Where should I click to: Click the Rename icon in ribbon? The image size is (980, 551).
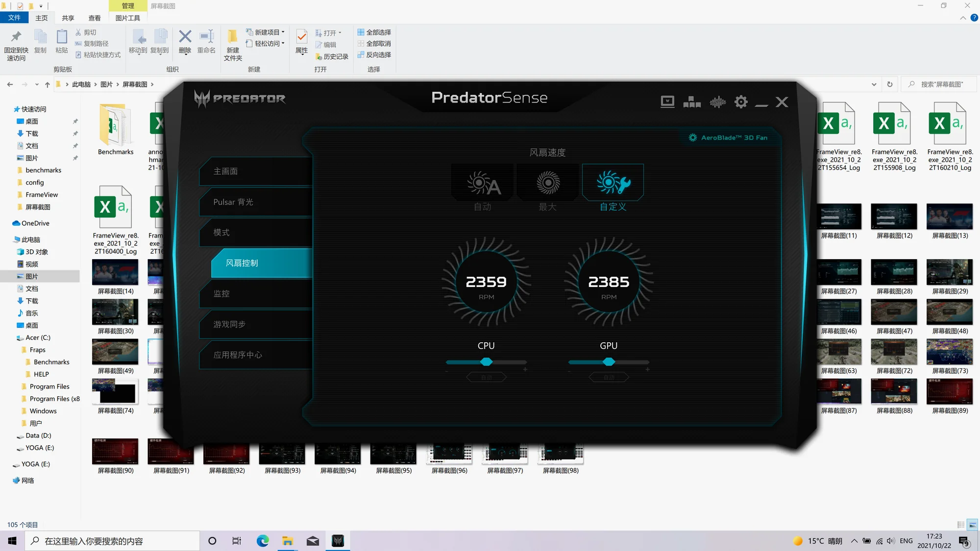(206, 37)
